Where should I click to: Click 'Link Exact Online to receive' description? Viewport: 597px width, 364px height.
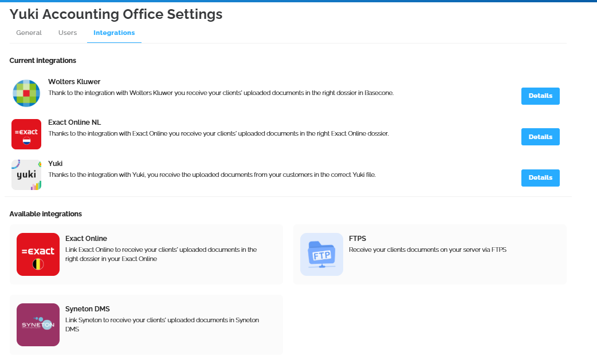click(161, 254)
